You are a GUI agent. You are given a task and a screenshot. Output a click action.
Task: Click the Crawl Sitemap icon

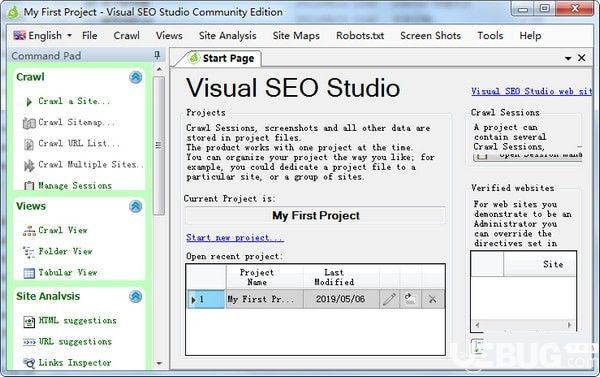click(x=29, y=123)
